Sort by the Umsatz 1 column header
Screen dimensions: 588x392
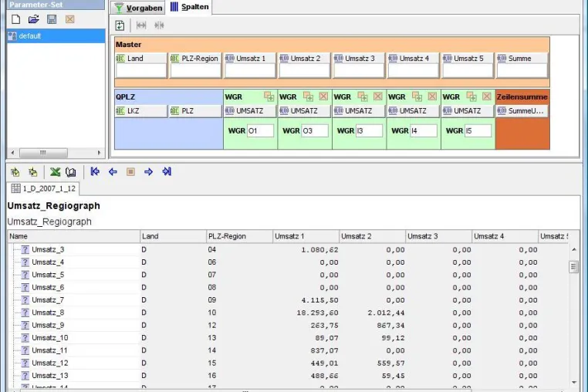tap(306, 236)
